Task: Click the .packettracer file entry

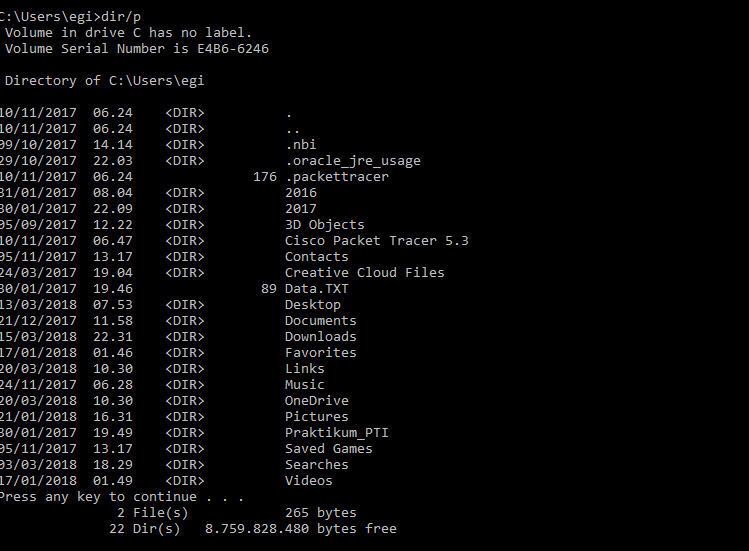Action: (336, 177)
